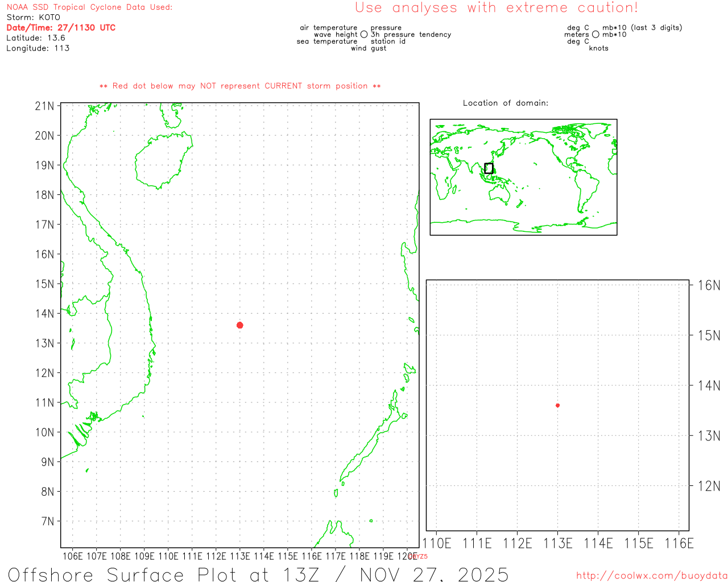This screenshot has width=728, height=582.
Task: Click the legend circle next to mb*10
Action: 595,35
